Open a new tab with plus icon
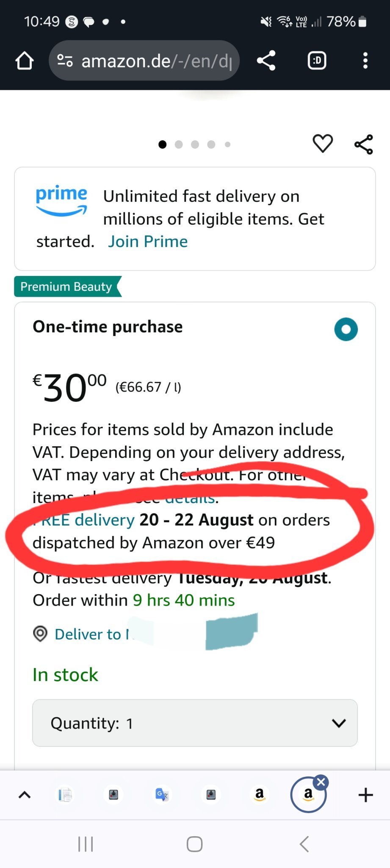This screenshot has width=390, height=868. click(x=365, y=795)
